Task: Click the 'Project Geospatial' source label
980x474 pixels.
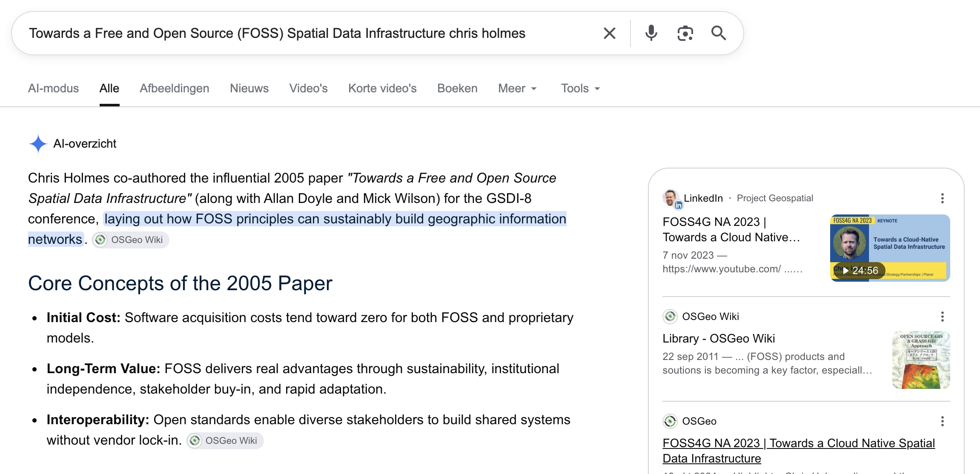Action: [x=775, y=198]
